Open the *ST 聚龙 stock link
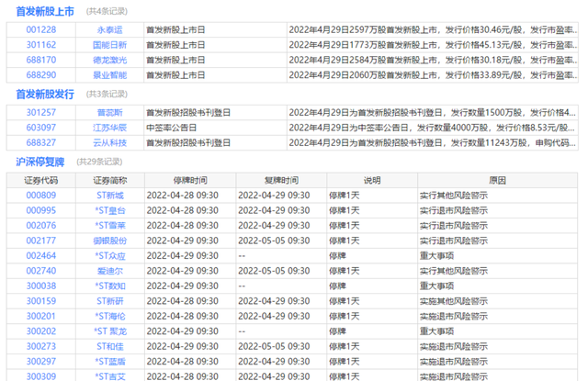The image size is (588, 381). [110, 331]
